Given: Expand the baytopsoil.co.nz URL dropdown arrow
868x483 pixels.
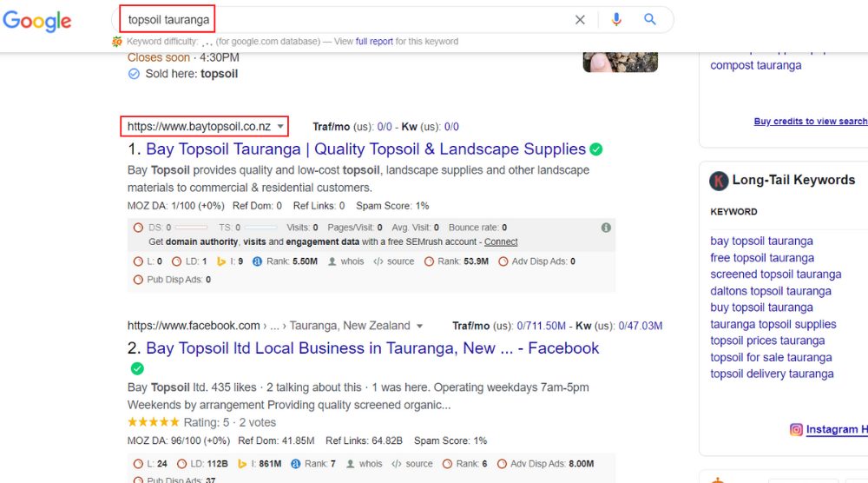Looking at the screenshot, I should click(x=280, y=127).
